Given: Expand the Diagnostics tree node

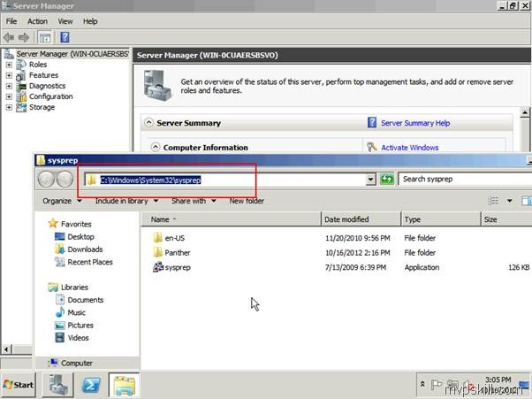Looking at the screenshot, I should pyautogui.click(x=9, y=86).
